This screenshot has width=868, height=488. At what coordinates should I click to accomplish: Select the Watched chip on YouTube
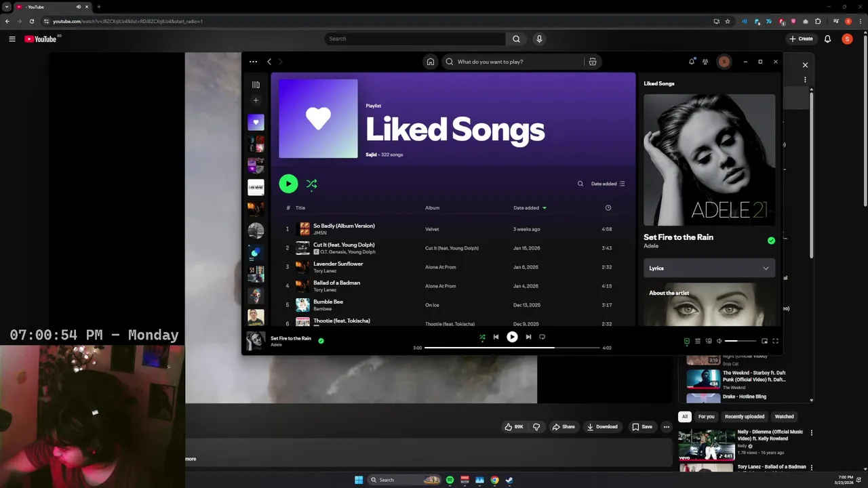click(784, 417)
